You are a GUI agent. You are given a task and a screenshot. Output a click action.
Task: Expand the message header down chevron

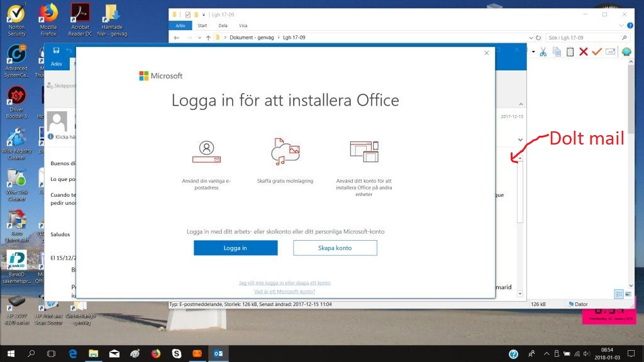pyautogui.click(x=520, y=140)
